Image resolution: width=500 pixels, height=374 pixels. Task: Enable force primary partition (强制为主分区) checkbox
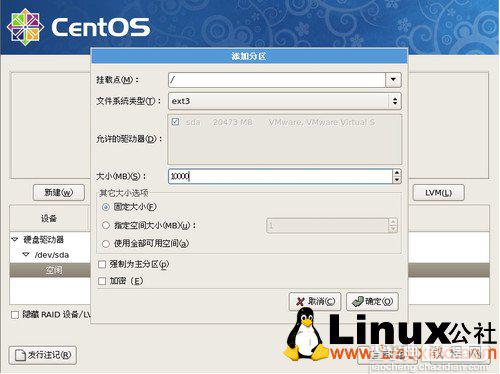[x=102, y=264]
